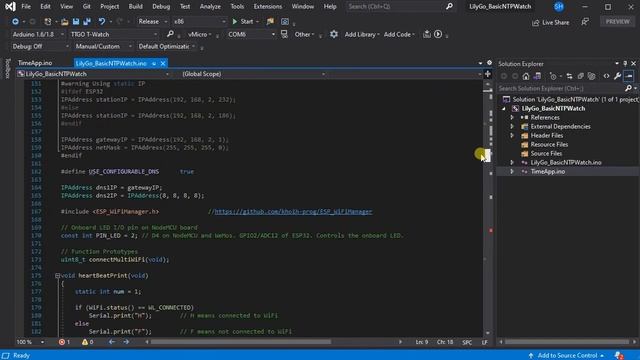
Task: Click the Start debugging button
Action: coord(243,21)
